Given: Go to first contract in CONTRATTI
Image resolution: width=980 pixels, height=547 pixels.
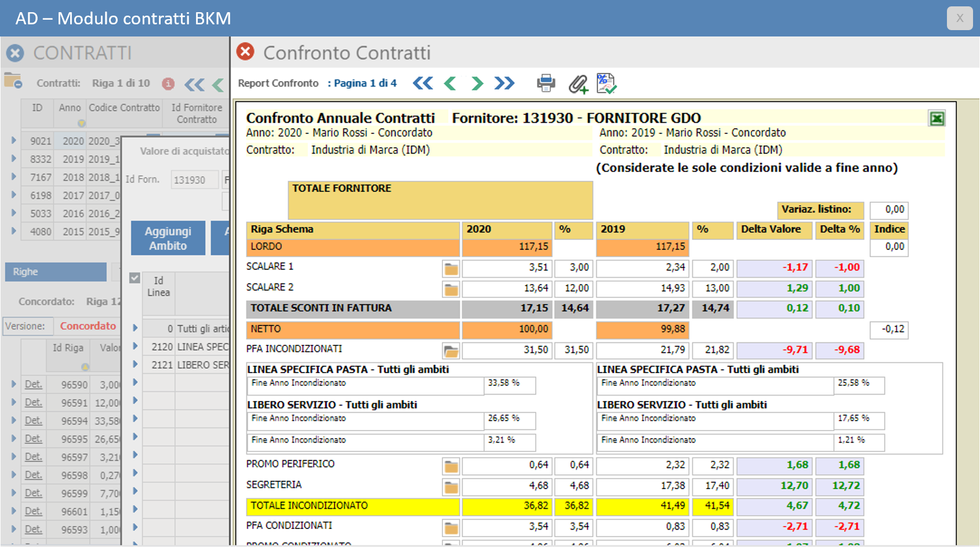Looking at the screenshot, I should pyautogui.click(x=195, y=85).
